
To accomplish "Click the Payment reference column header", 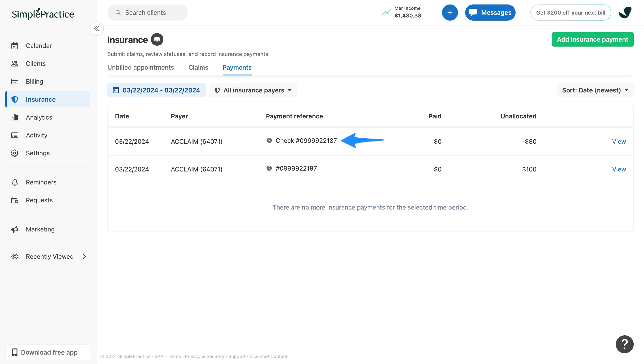I will [x=294, y=116].
